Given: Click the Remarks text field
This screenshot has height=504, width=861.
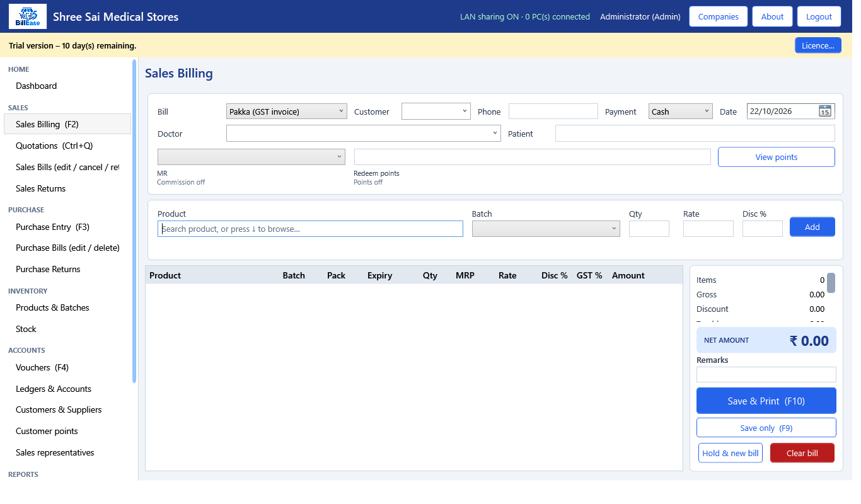Looking at the screenshot, I should (766, 374).
